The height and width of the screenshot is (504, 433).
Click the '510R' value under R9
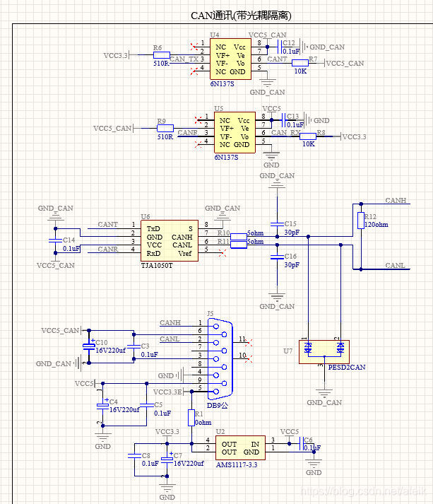point(165,137)
